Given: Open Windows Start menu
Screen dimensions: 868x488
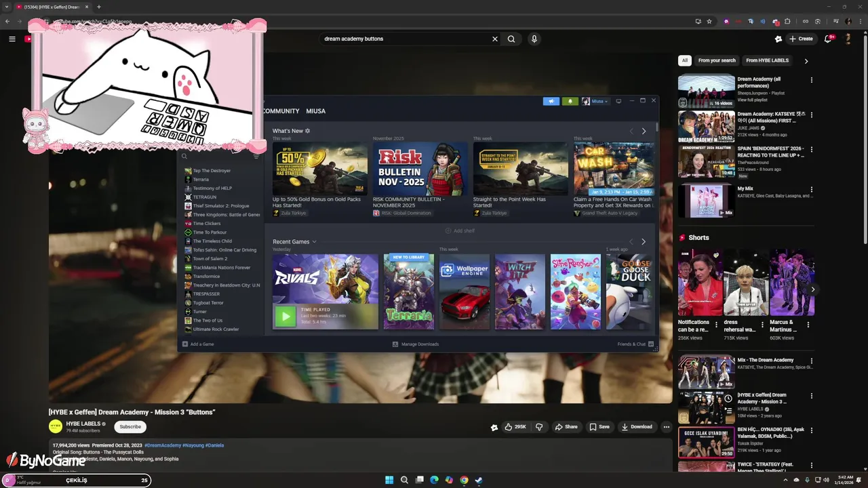Looking at the screenshot, I should pyautogui.click(x=389, y=480).
